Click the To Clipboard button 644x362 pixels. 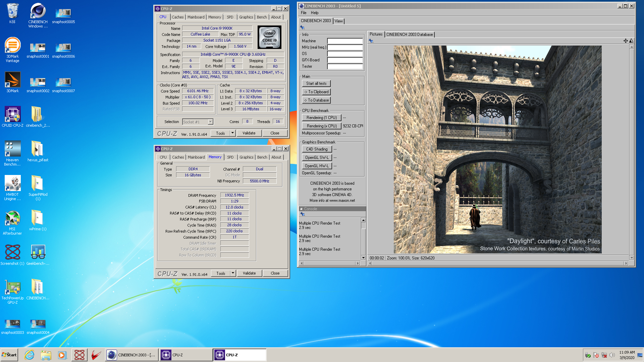(x=316, y=92)
